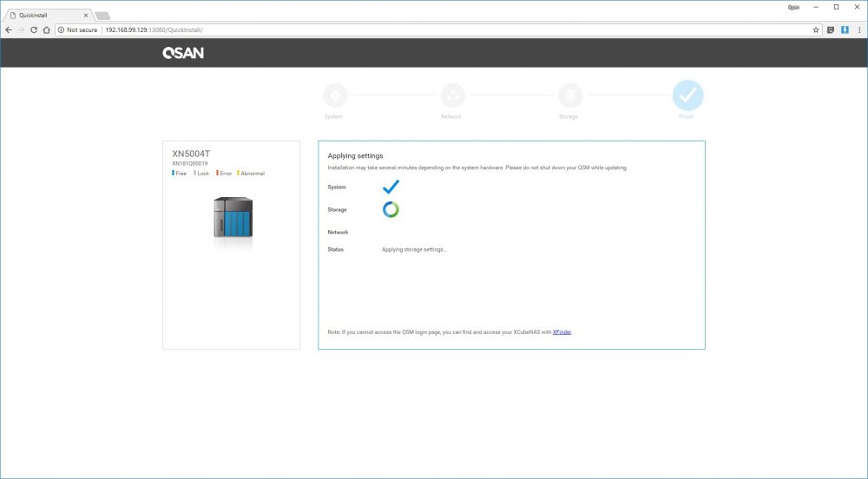Open the blue download extension icon
The image size is (868, 479).
click(845, 30)
